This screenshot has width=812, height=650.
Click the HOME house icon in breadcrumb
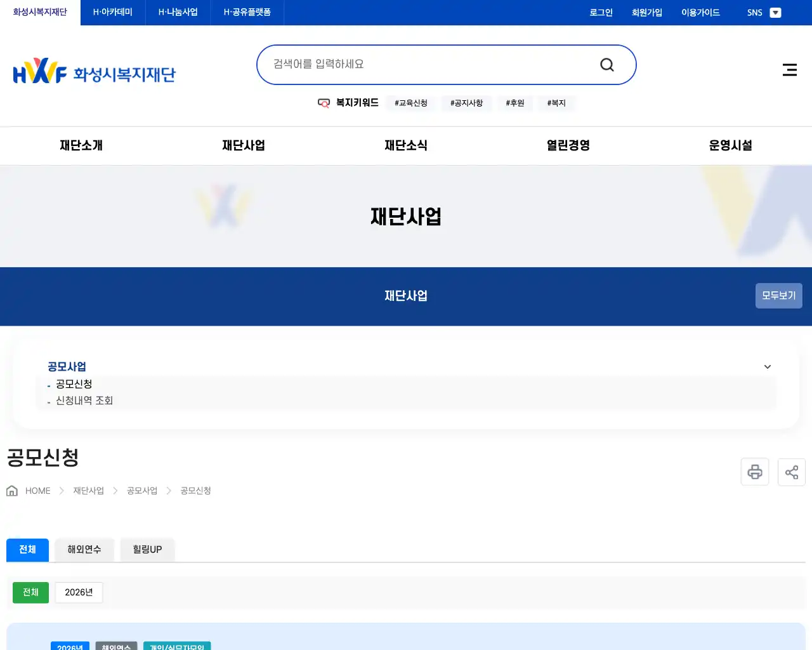coord(11,490)
